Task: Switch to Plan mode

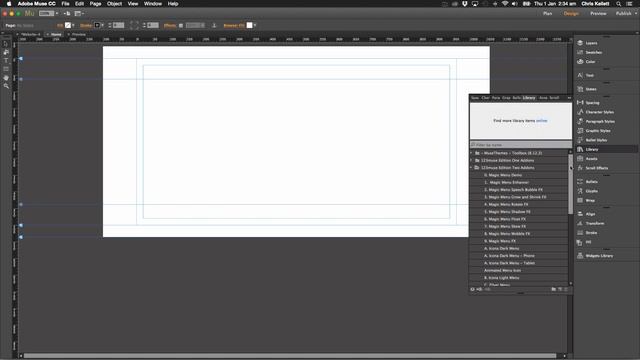Action: (x=547, y=13)
